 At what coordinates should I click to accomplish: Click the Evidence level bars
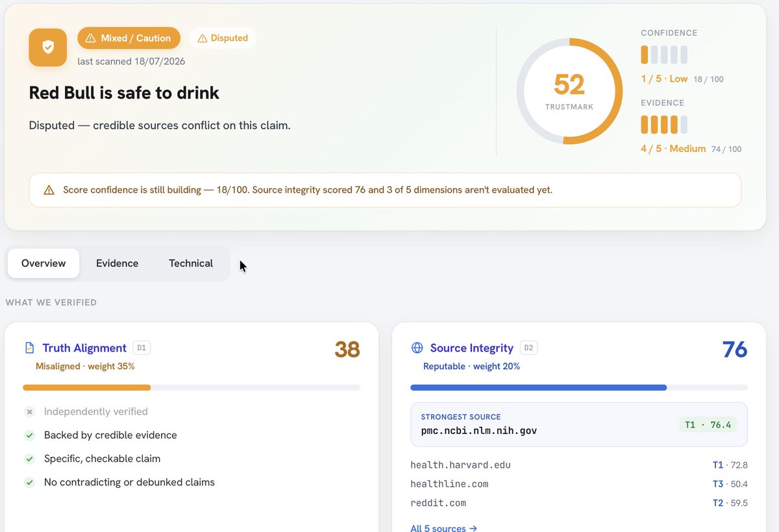point(664,125)
